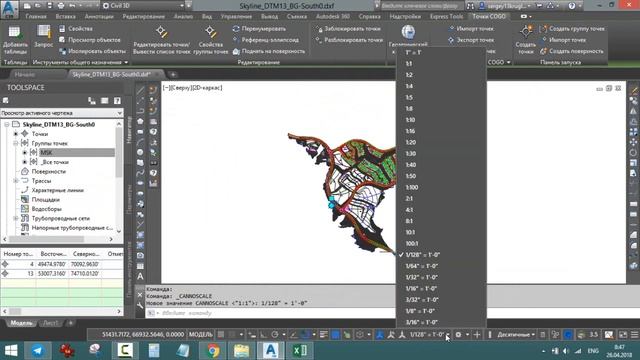Open the annotation scale 1/128" = 1'-0" dropdown
This screenshot has width=640, height=360.
point(429,335)
